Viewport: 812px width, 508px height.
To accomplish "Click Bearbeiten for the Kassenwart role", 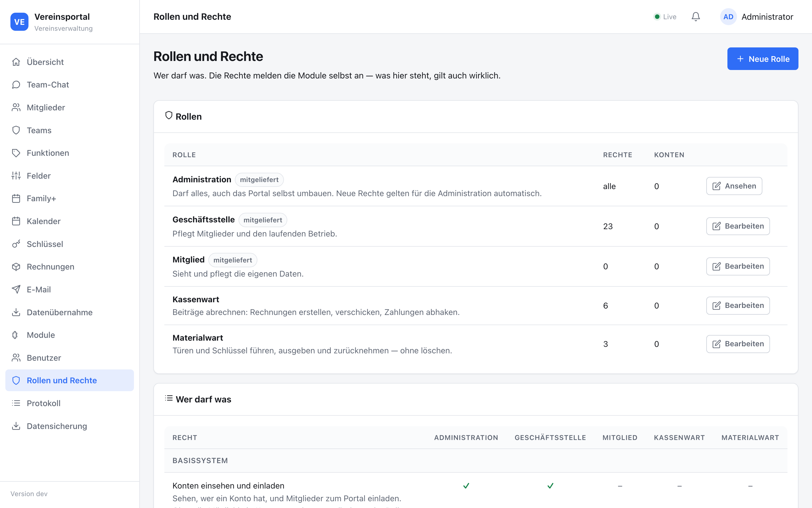I will pyautogui.click(x=738, y=306).
